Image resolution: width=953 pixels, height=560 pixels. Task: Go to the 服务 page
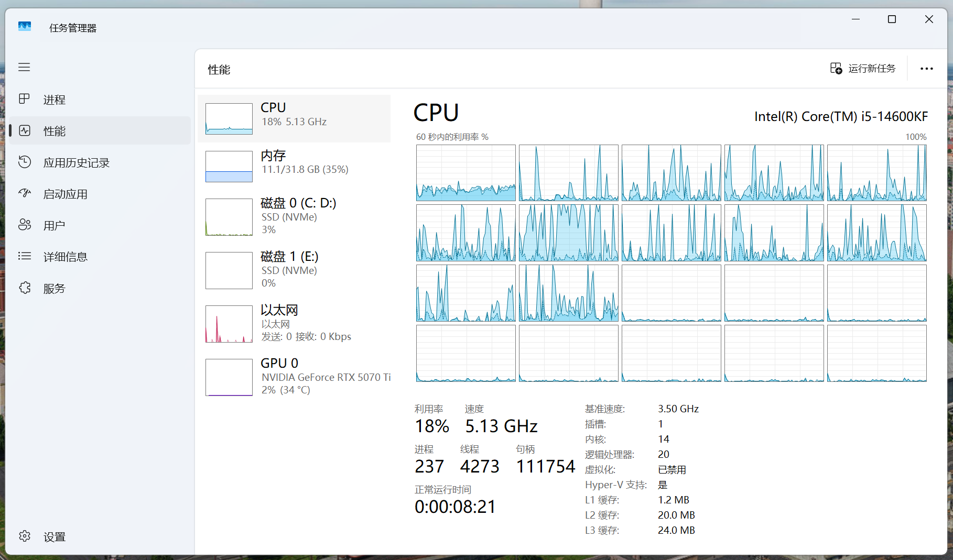55,288
